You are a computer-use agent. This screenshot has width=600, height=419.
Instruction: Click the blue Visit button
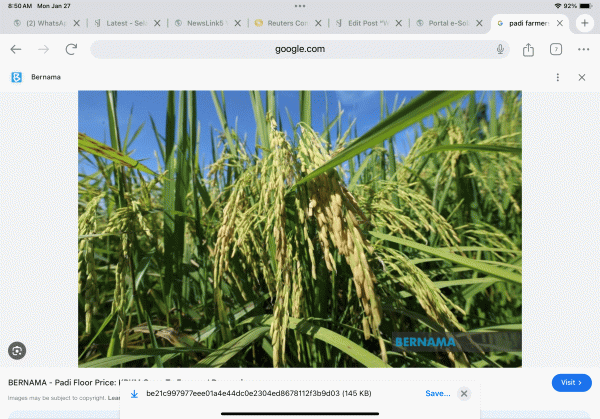click(x=571, y=382)
